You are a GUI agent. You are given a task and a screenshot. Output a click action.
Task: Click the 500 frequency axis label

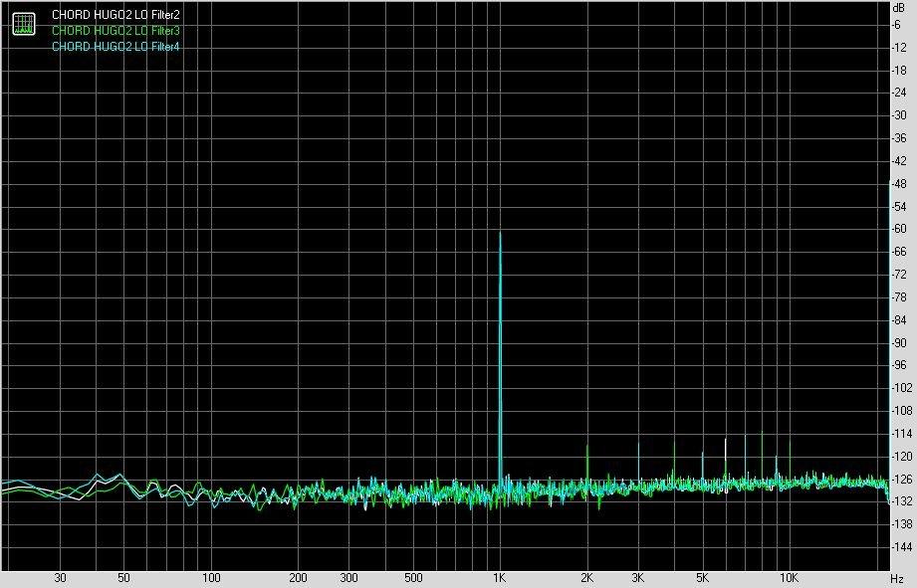click(x=413, y=578)
